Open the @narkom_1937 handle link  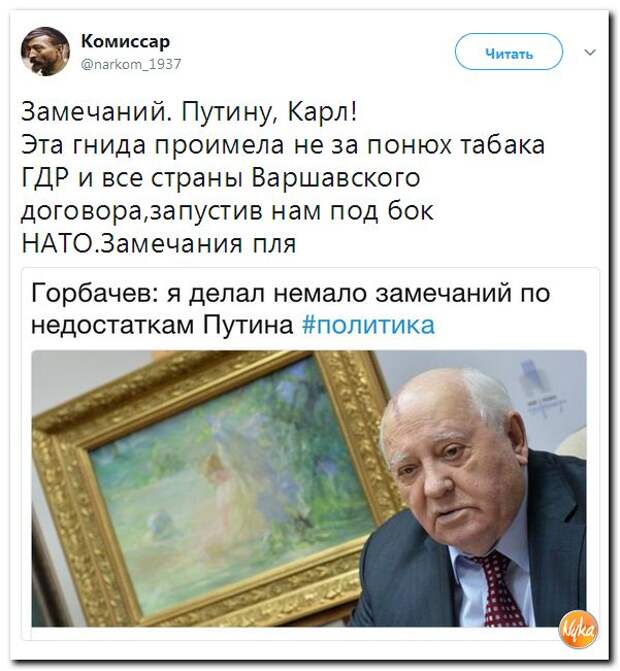(x=131, y=64)
